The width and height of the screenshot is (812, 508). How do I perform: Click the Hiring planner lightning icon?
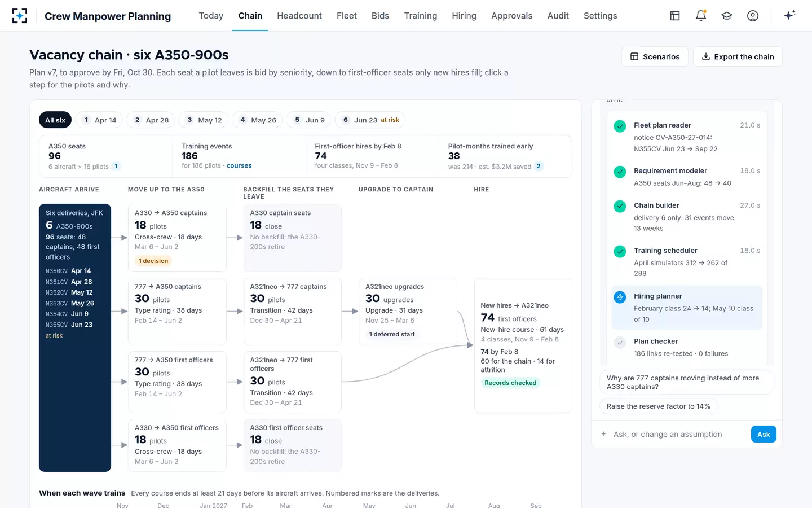[620, 297]
